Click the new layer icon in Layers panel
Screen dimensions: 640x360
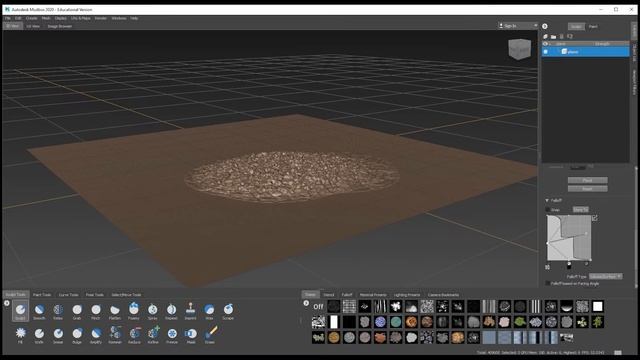[x=546, y=36]
